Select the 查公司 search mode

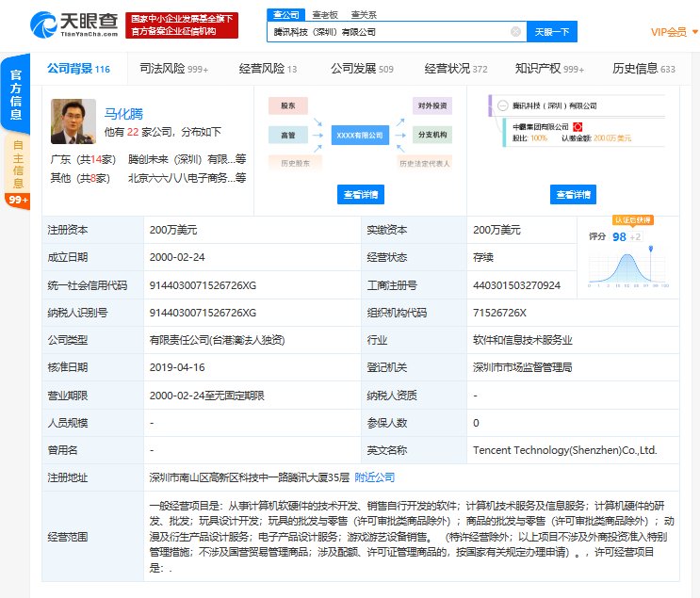[x=284, y=15]
